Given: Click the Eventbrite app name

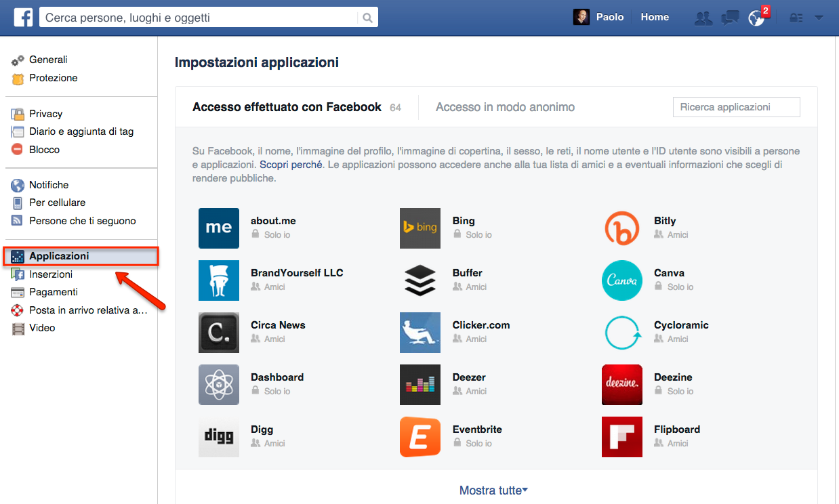Looking at the screenshot, I should (x=477, y=429).
